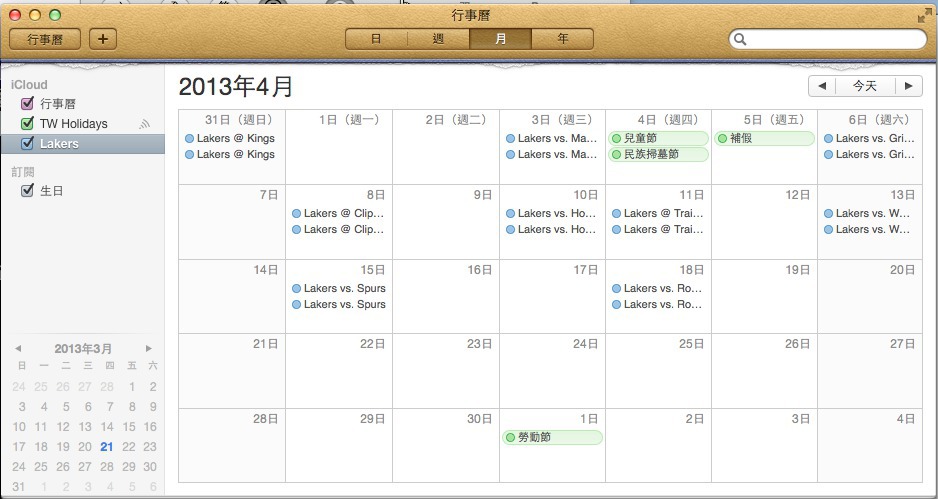
Task: Click the 行事曆 calendars button
Action: pyautogui.click(x=45, y=39)
